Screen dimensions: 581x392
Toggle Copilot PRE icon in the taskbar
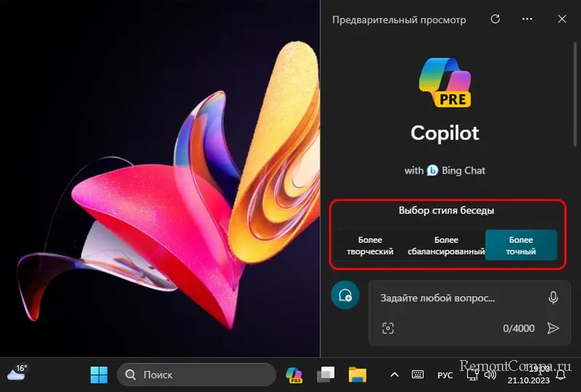pyautogui.click(x=294, y=375)
